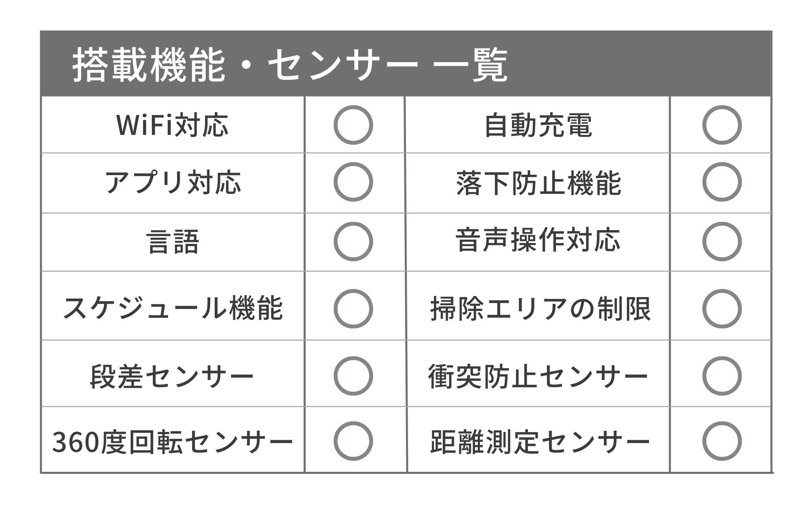Click the circle for 掃除エリアの制限
The height and width of the screenshot is (508, 812).
click(722, 309)
